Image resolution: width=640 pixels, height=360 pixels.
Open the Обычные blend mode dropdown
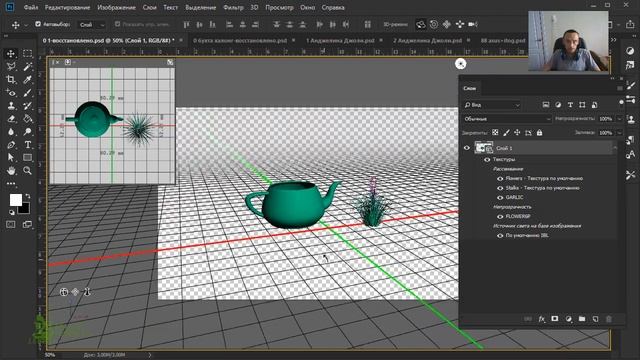tap(507, 119)
